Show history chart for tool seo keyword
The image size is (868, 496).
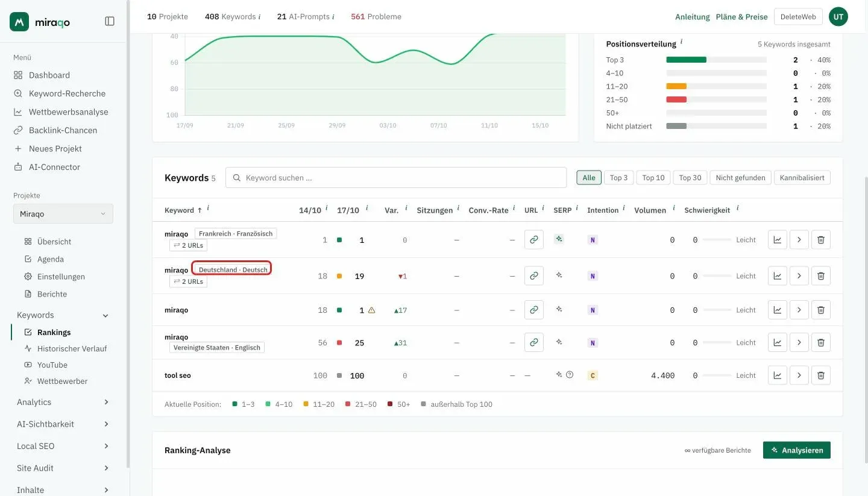(x=778, y=375)
